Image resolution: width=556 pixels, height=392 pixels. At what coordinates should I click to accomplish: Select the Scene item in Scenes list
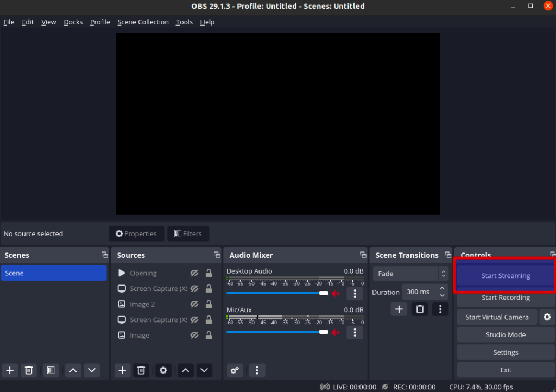click(x=54, y=273)
